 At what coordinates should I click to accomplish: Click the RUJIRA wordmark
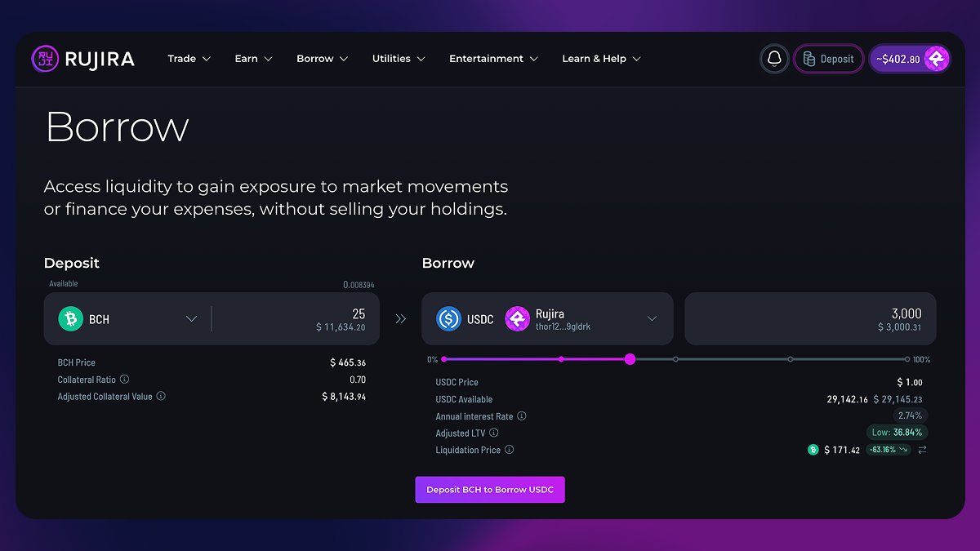tap(100, 59)
